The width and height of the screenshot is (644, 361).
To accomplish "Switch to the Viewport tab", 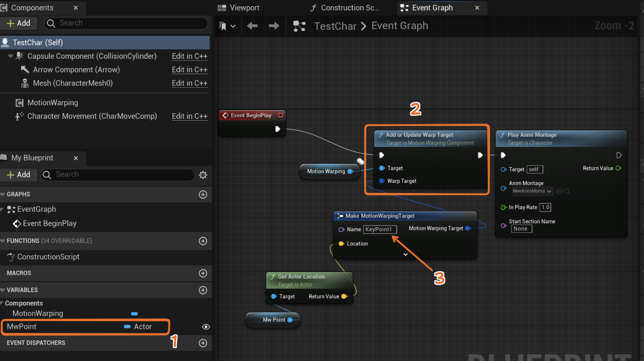I will pos(239,8).
